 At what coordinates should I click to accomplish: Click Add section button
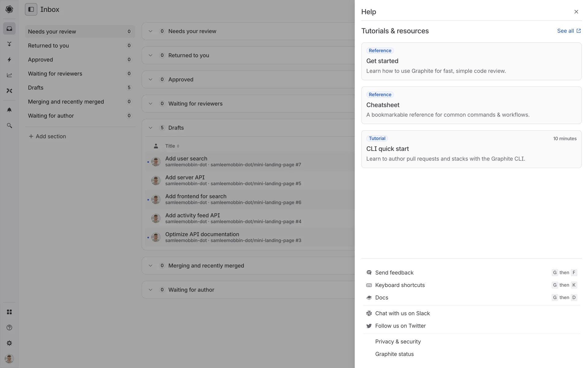(x=47, y=136)
